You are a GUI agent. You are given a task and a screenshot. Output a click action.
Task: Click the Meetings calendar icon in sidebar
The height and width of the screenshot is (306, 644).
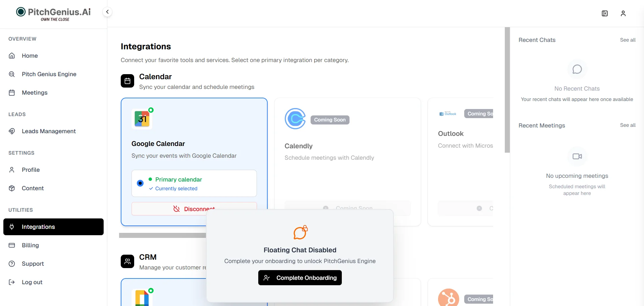12,93
